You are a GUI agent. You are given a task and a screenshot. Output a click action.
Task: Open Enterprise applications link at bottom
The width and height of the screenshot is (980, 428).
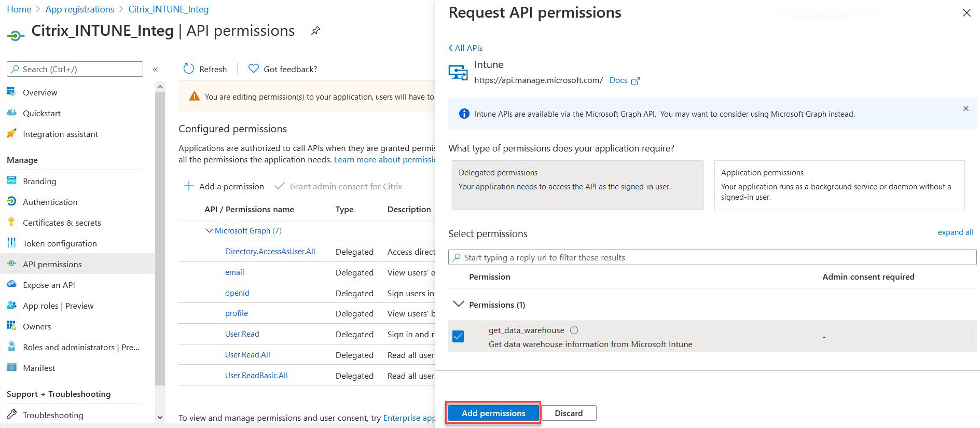coord(409,418)
